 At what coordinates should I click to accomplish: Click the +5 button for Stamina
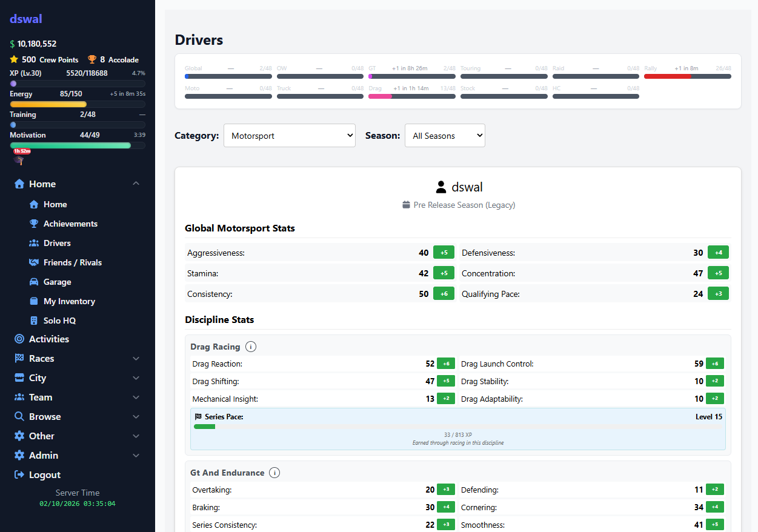pyautogui.click(x=444, y=273)
